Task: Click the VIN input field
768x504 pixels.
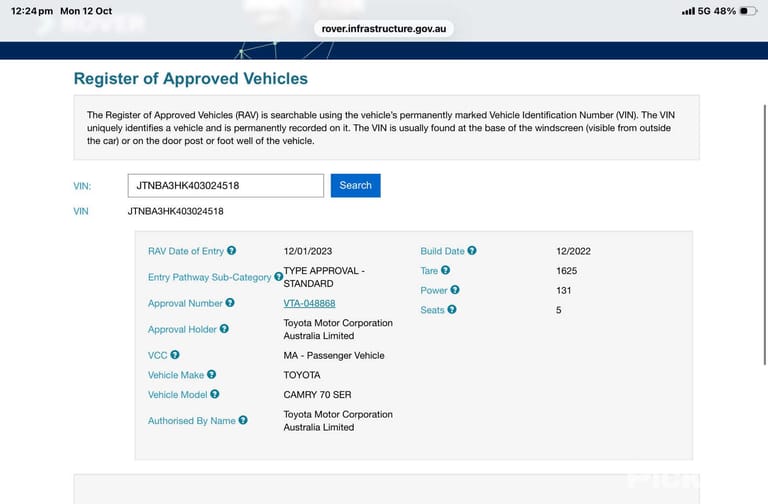Action: [226, 186]
